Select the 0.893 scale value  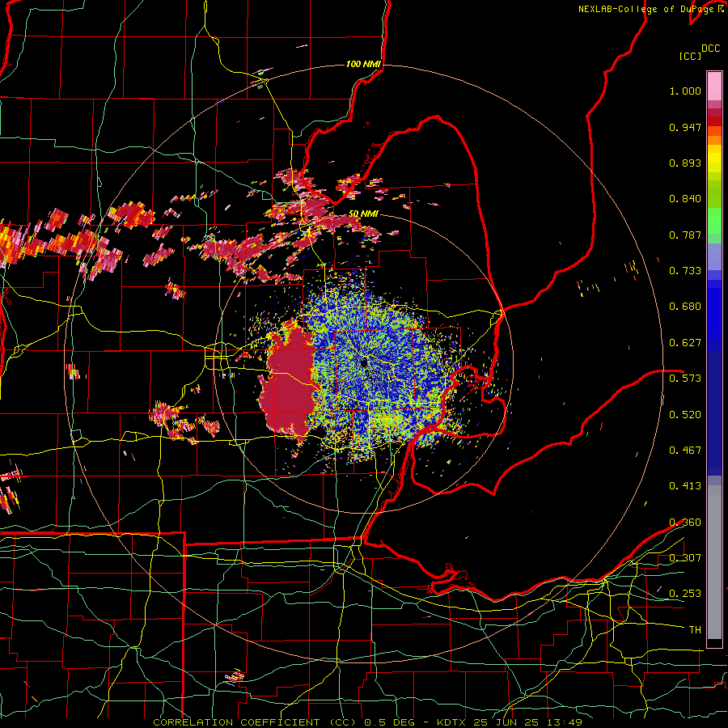[x=685, y=163]
